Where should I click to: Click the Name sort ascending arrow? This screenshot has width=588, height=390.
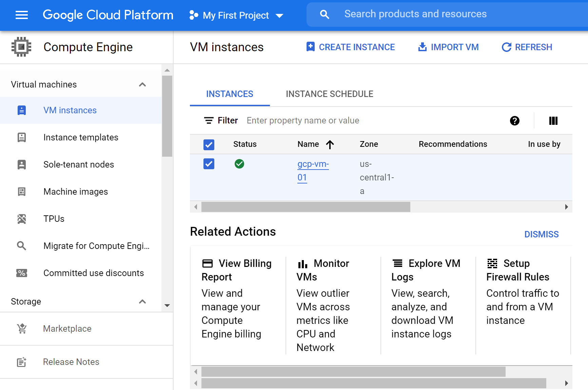tap(330, 144)
